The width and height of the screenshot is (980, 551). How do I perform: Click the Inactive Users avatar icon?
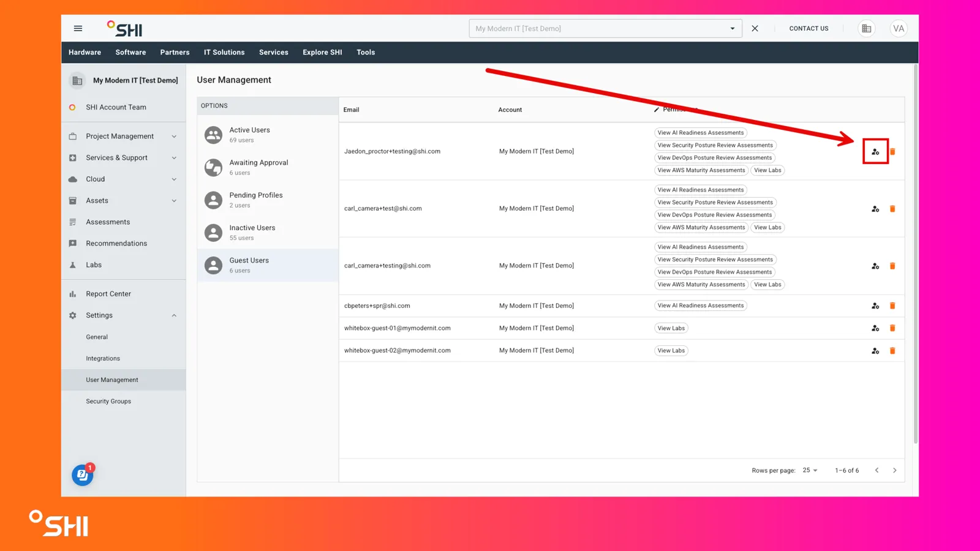(213, 233)
